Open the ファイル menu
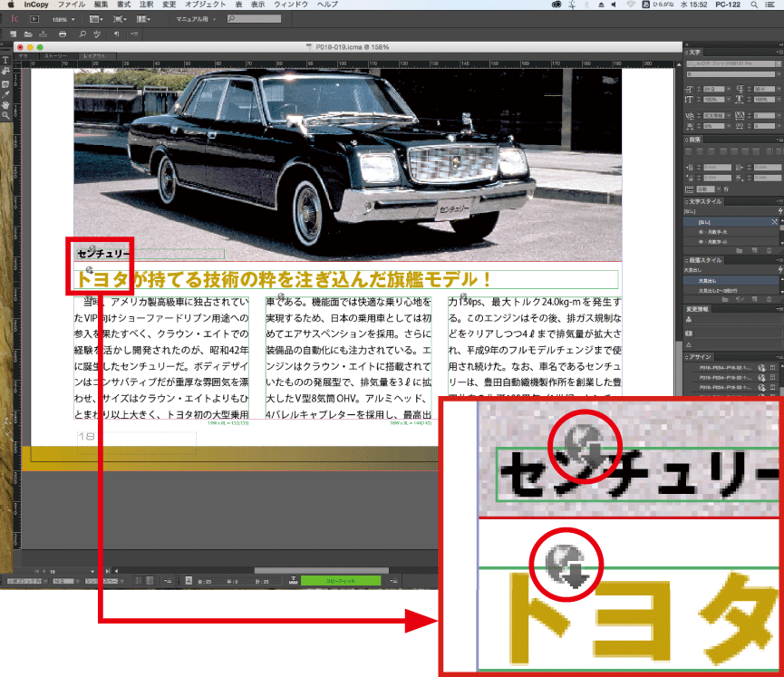The image size is (784, 677). 72,5
